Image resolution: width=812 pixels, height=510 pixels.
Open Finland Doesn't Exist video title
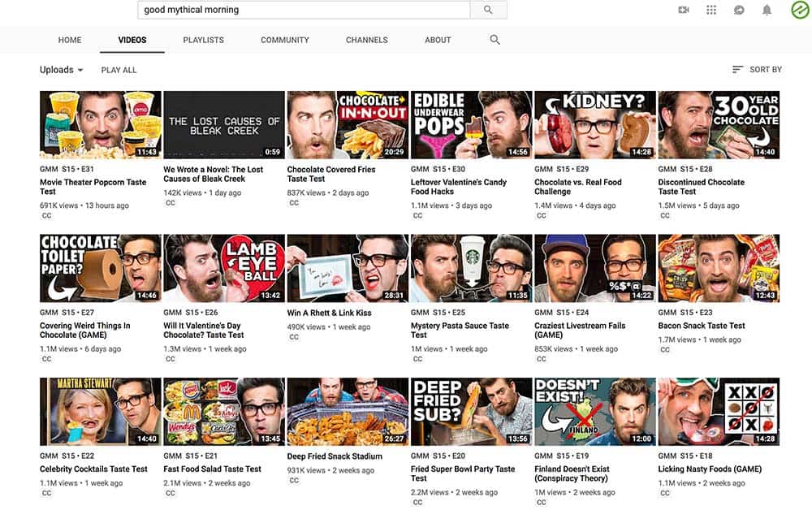pyautogui.click(x=572, y=473)
